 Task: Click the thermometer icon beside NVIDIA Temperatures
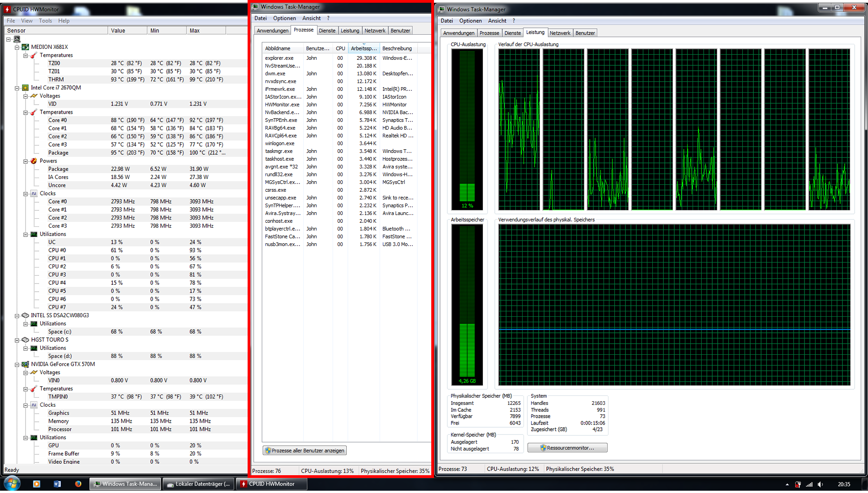(x=34, y=389)
